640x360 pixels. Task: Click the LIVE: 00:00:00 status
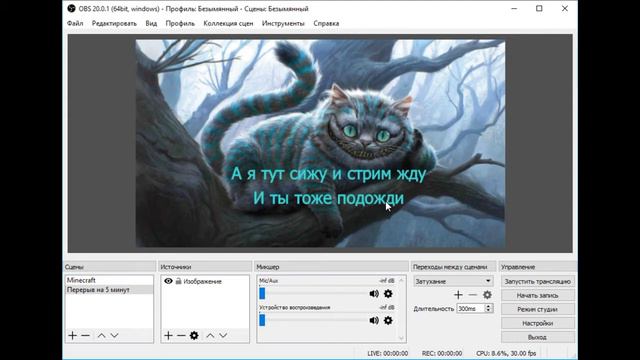click(387, 353)
